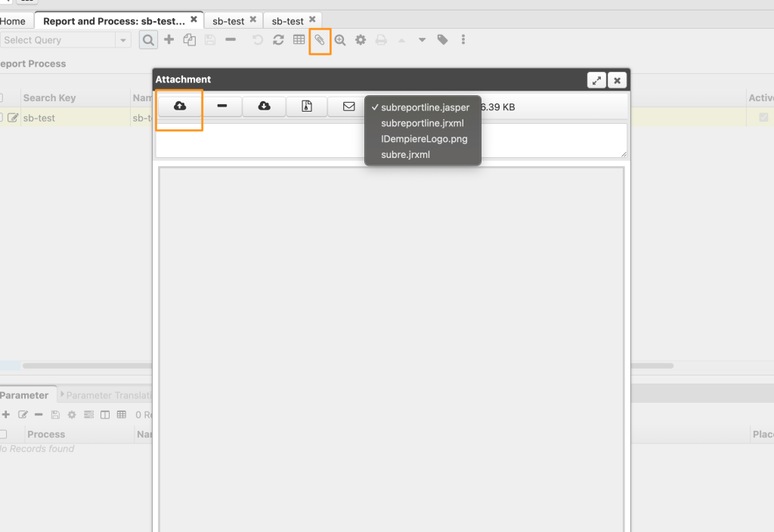774x532 pixels.
Task: Switch to the Home tab
Action: click(13, 21)
